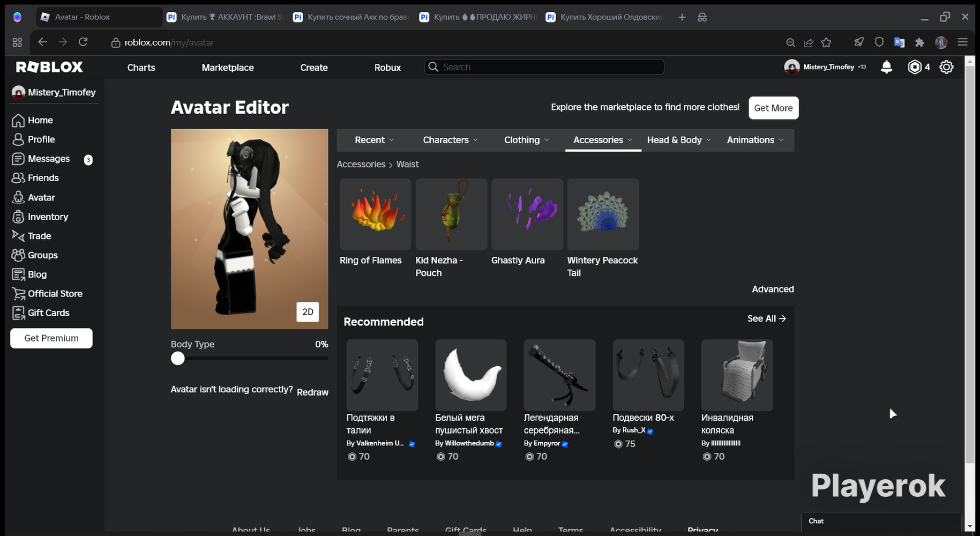
Task: Open the settings gear in Roblox header
Action: pyautogui.click(x=946, y=67)
